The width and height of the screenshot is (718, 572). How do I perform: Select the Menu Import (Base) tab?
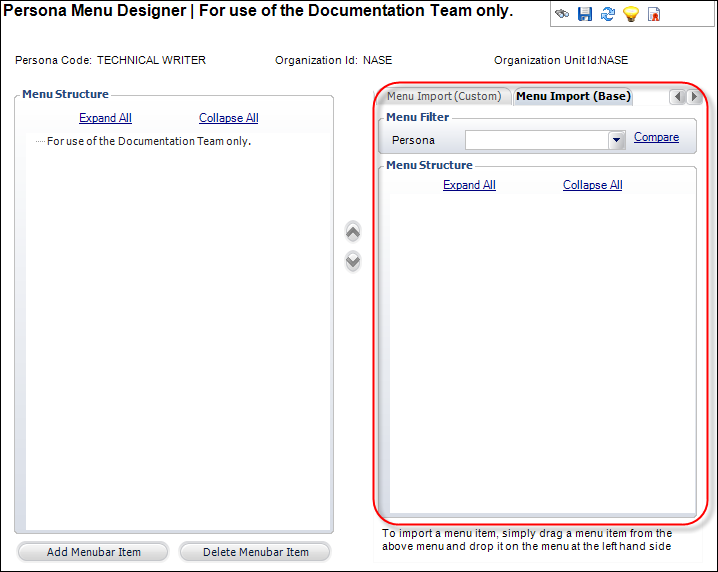[573, 96]
